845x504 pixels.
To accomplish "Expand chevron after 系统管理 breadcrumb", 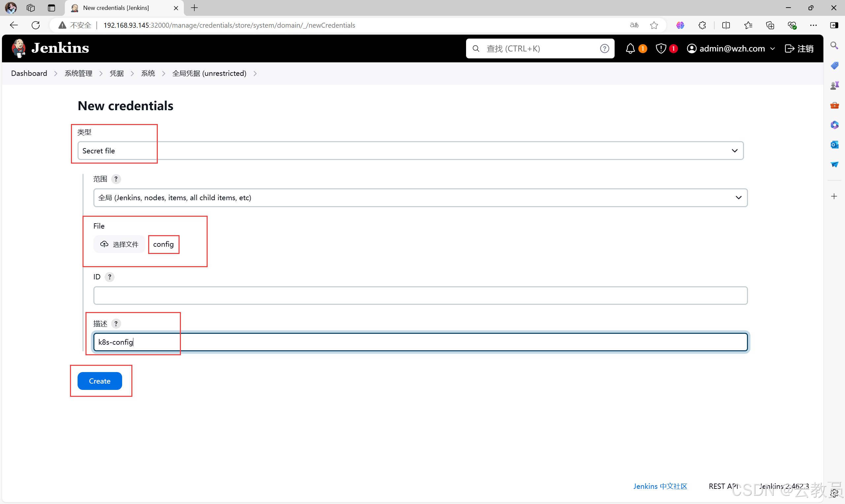I will click(101, 74).
